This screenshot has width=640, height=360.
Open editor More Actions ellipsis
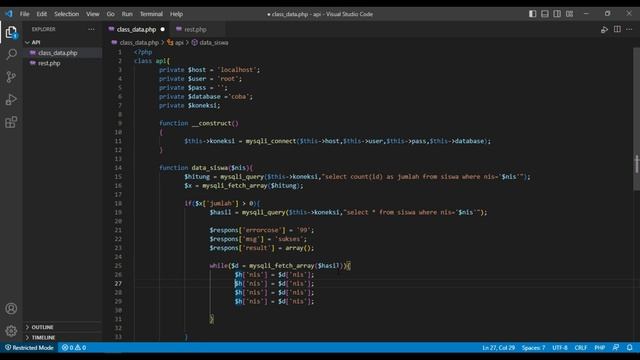(629, 29)
